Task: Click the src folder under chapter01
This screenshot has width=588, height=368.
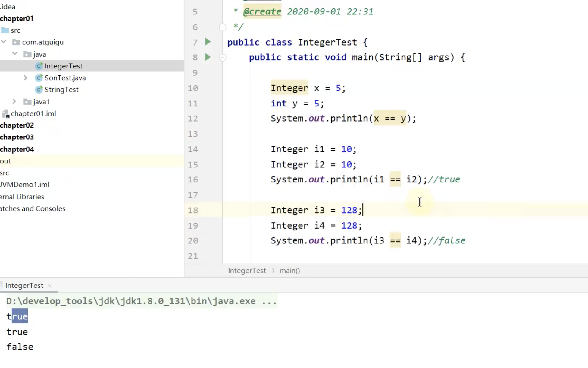Action: 15,30
